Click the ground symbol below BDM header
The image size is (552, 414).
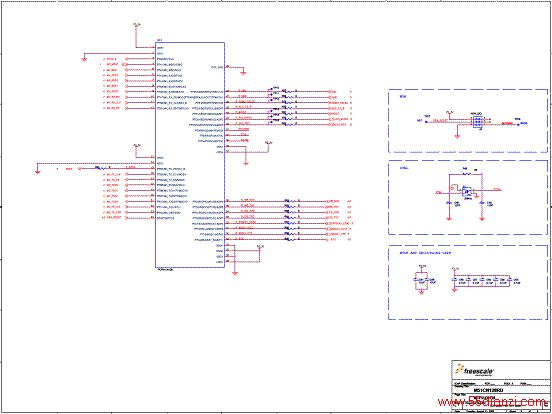point(457,136)
